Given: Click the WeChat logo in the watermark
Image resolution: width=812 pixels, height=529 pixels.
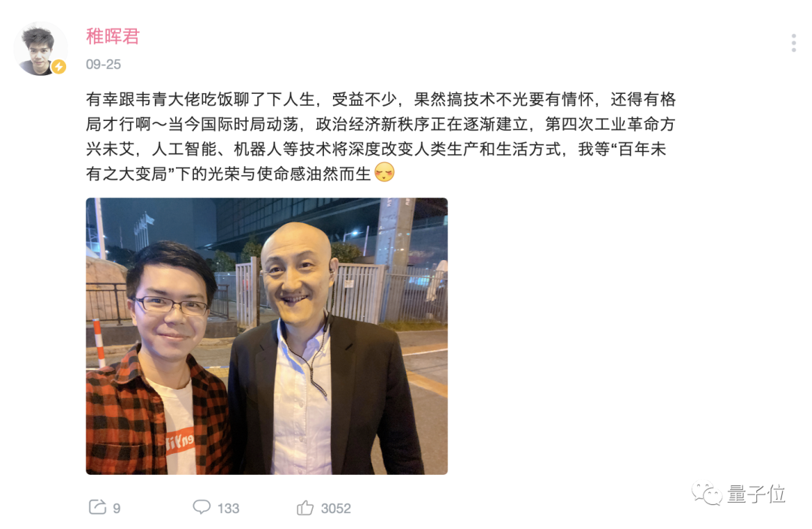Looking at the screenshot, I should coord(707,494).
